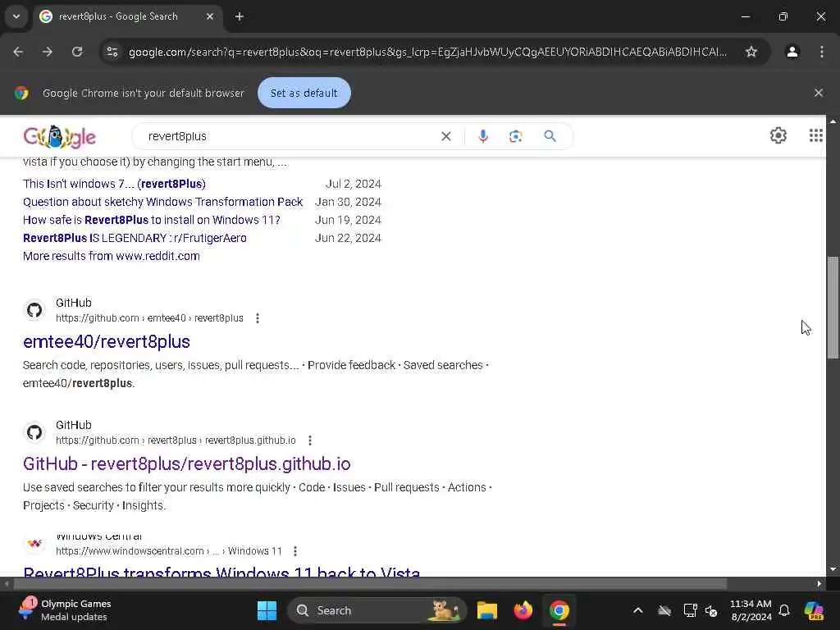Open more options for revert8plus.github.io result
This screenshot has height=630, width=840.
pyautogui.click(x=310, y=441)
